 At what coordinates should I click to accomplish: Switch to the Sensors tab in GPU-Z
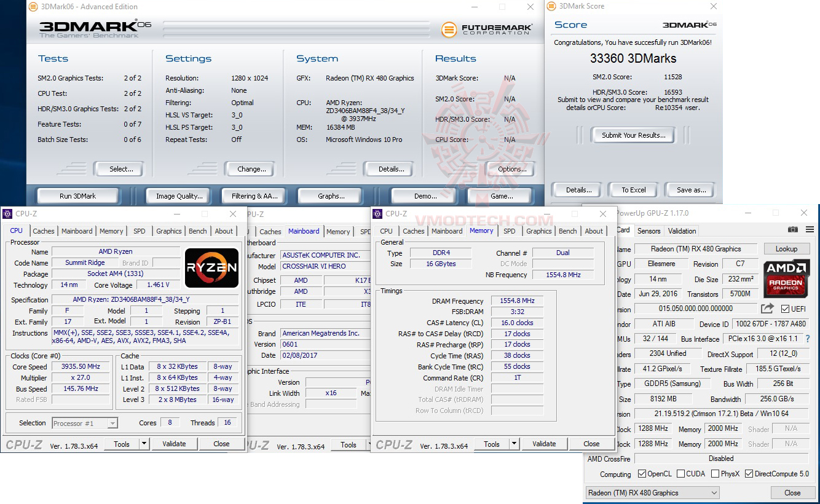[649, 231]
